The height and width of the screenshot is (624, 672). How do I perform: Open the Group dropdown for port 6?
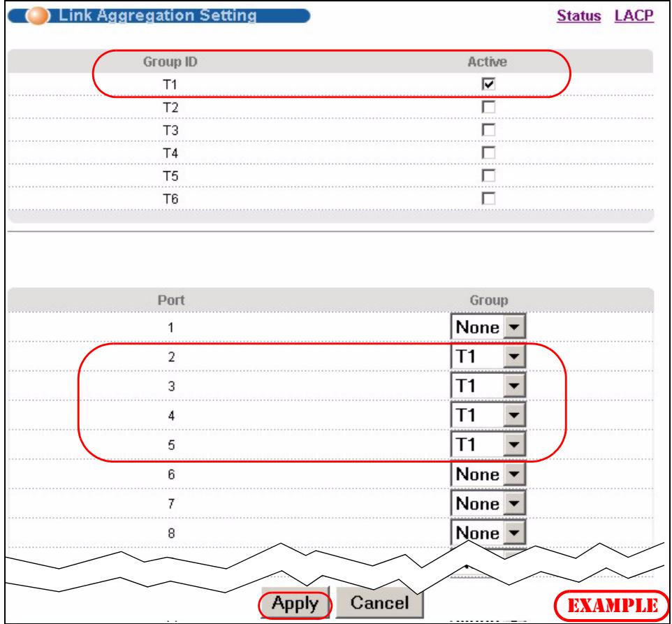pos(488,474)
